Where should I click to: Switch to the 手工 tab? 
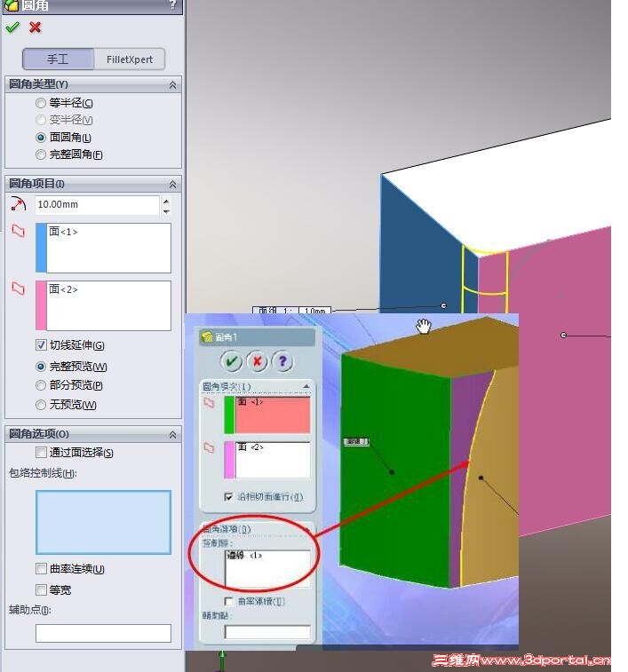58,59
